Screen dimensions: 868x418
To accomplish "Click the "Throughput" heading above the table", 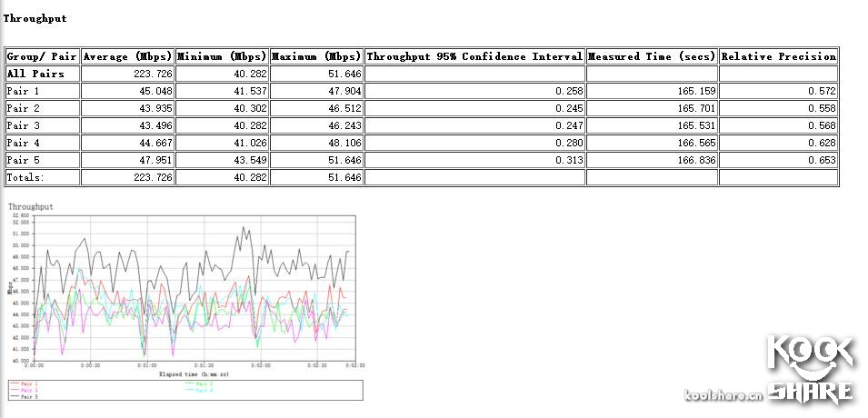I will point(35,18).
